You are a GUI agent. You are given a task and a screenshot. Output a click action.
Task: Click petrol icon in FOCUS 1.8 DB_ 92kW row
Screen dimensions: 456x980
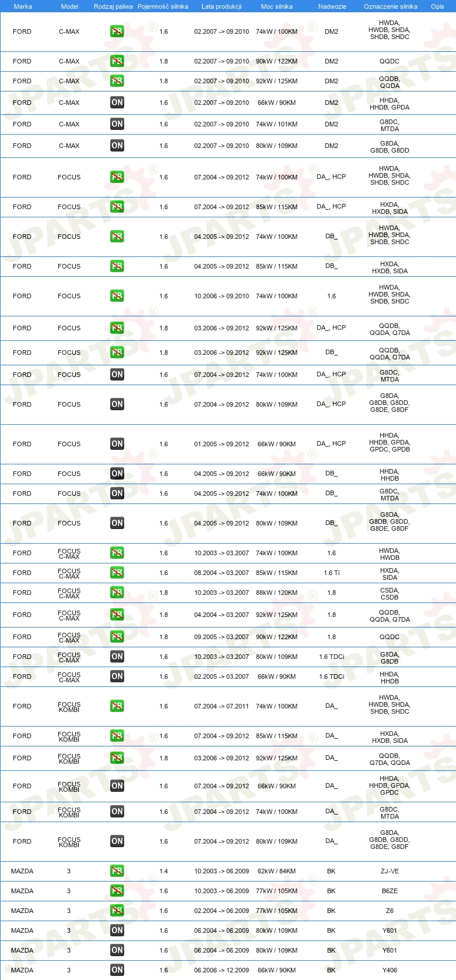(x=117, y=352)
